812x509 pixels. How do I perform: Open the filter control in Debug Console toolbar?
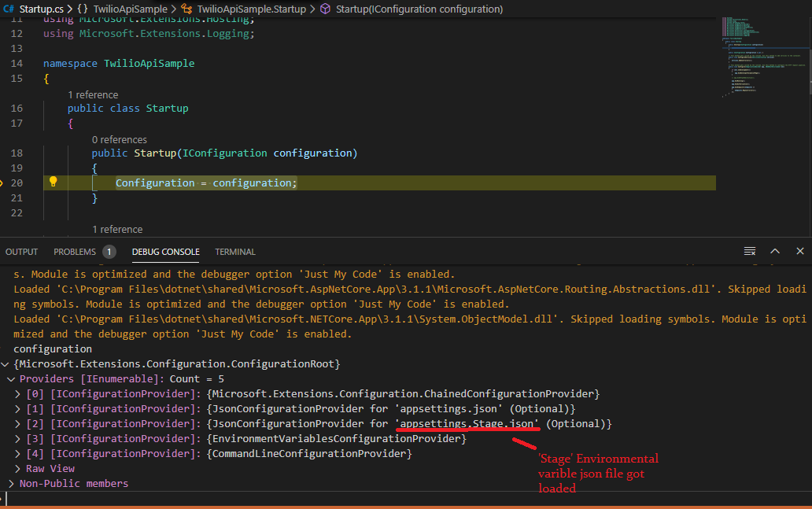pos(750,250)
